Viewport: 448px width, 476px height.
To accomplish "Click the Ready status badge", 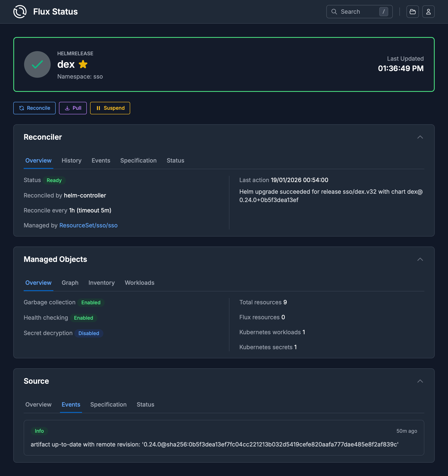I will click(x=54, y=180).
